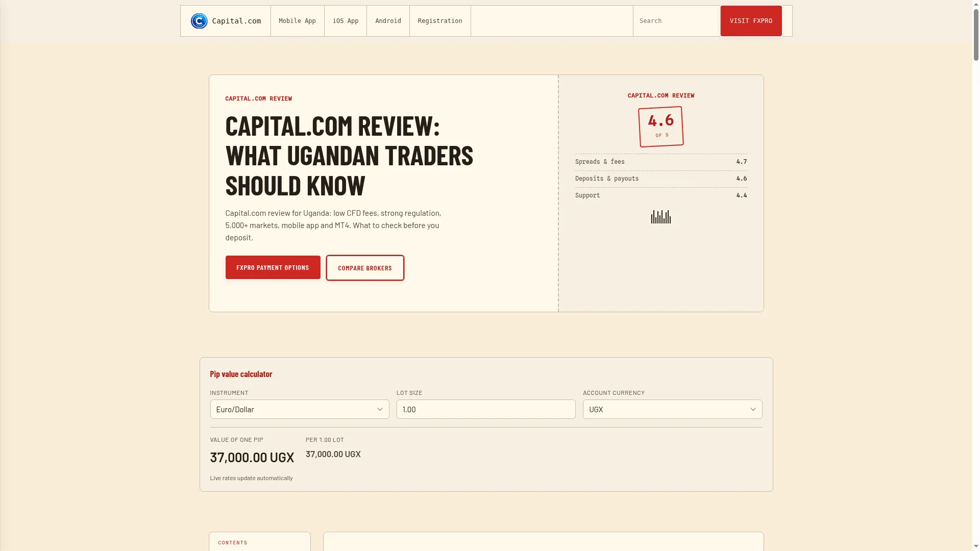
Task: Click the VISIT FXPRO button
Action: [x=751, y=21]
